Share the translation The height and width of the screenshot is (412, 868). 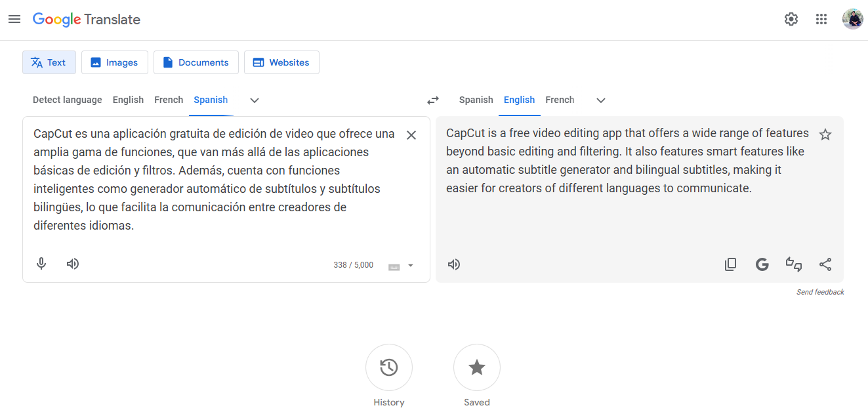click(x=825, y=264)
